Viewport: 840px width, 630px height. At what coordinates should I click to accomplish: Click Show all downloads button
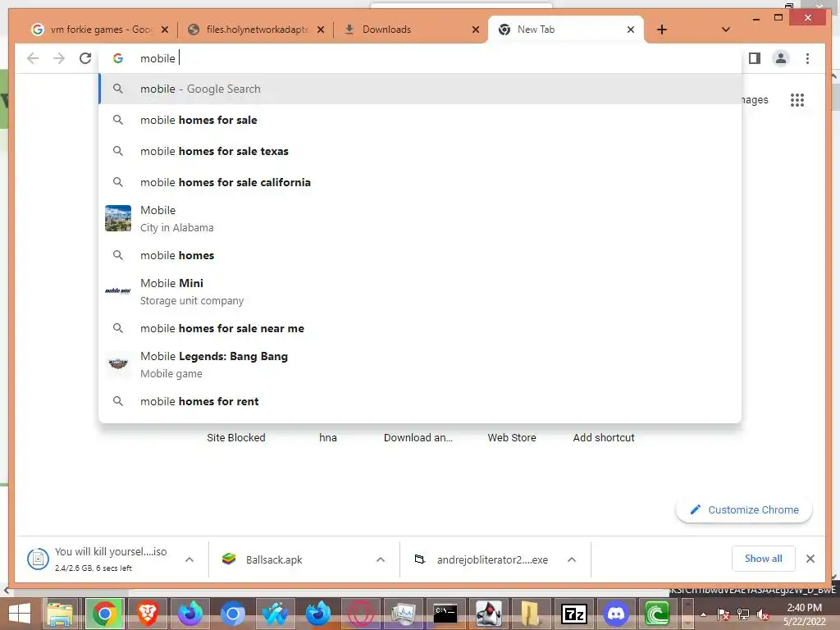pyautogui.click(x=764, y=559)
